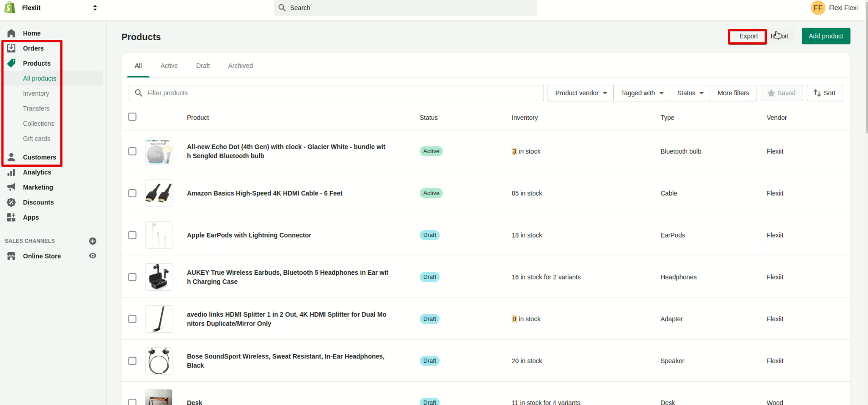The width and height of the screenshot is (868, 405).
Task: Click the HDMI Cable product thumbnail
Action: [x=158, y=193]
